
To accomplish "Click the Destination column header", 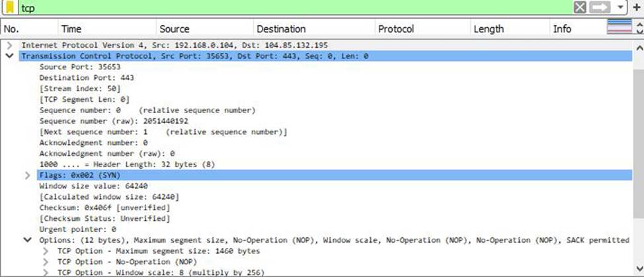I will 281,28.
